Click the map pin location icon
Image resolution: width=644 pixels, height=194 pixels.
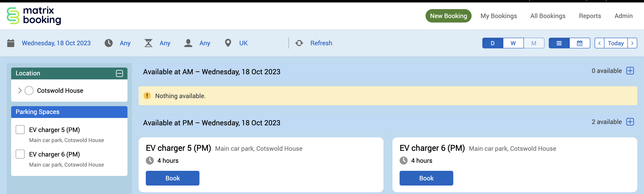[228, 43]
